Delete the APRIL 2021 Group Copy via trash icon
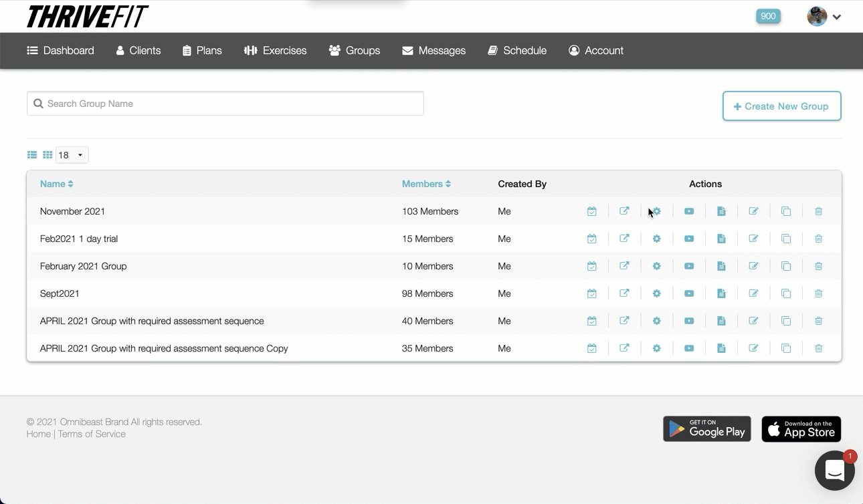863x504 pixels. point(818,348)
